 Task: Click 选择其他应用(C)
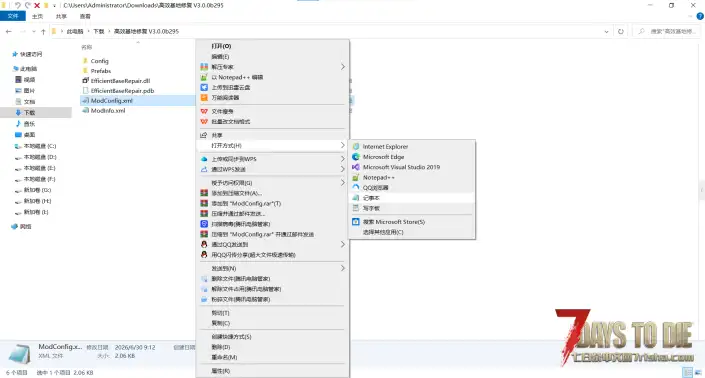(x=411, y=232)
